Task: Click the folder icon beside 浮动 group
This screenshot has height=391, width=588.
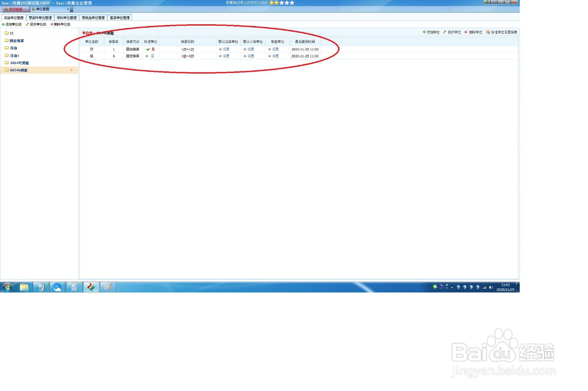Action: [x=6, y=48]
